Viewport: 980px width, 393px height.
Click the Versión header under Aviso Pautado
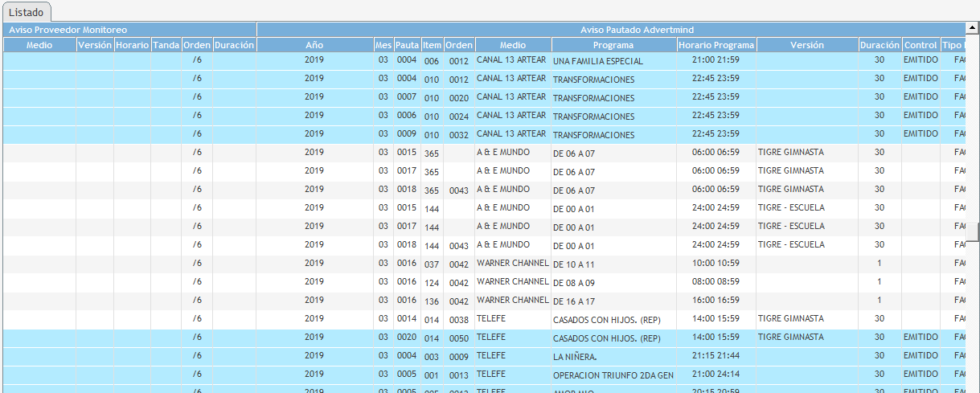[806, 45]
